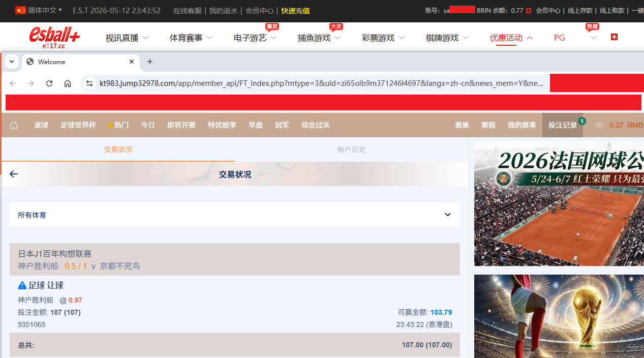Screen dimensions: 644x358
Task: Toggle balance visibility eye icon
Action: pos(599,125)
